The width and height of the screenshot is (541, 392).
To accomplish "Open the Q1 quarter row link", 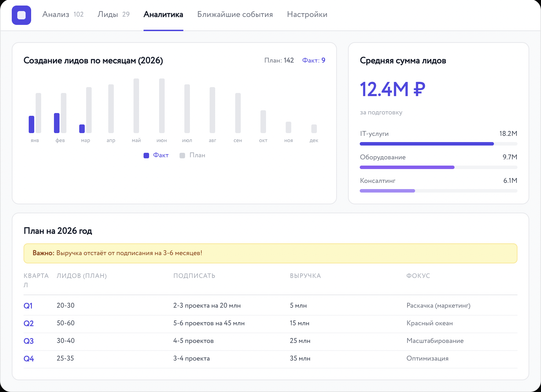I will click(x=28, y=306).
